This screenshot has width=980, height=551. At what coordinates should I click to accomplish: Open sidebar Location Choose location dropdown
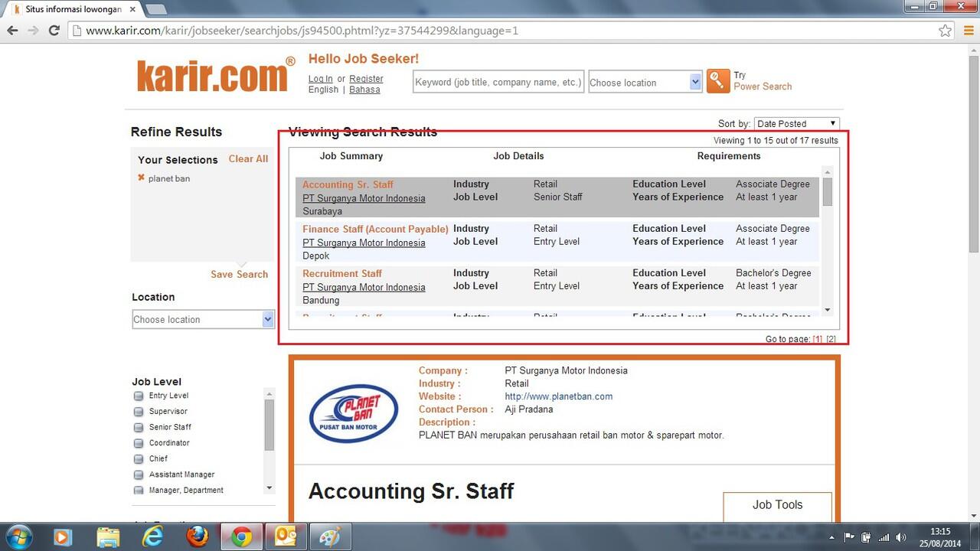pos(203,319)
